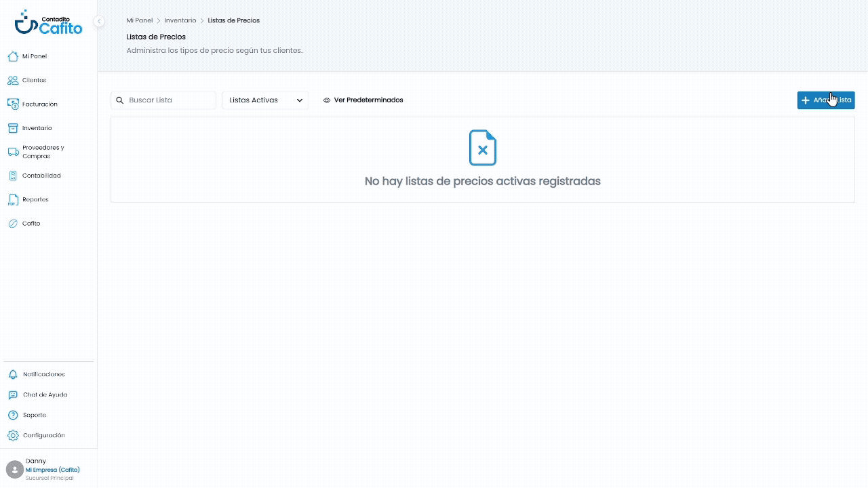Open the Facturación menu item
Screen dimensions: 868x488
(x=40, y=104)
